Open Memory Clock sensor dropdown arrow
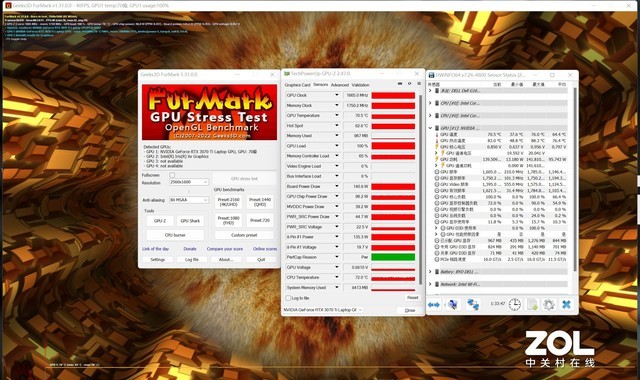640x380 pixels. 337,105
